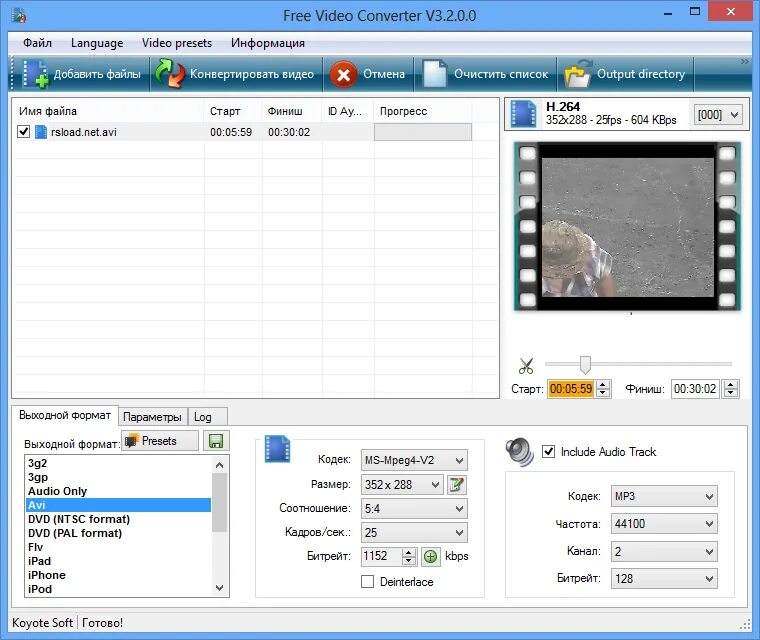Click the Convert video arrows icon

tap(170, 74)
